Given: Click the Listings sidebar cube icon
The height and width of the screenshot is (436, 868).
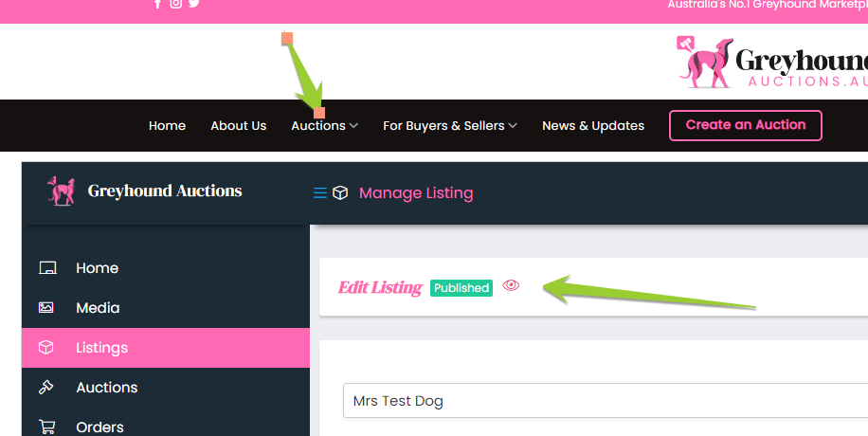Looking at the screenshot, I should (45, 347).
